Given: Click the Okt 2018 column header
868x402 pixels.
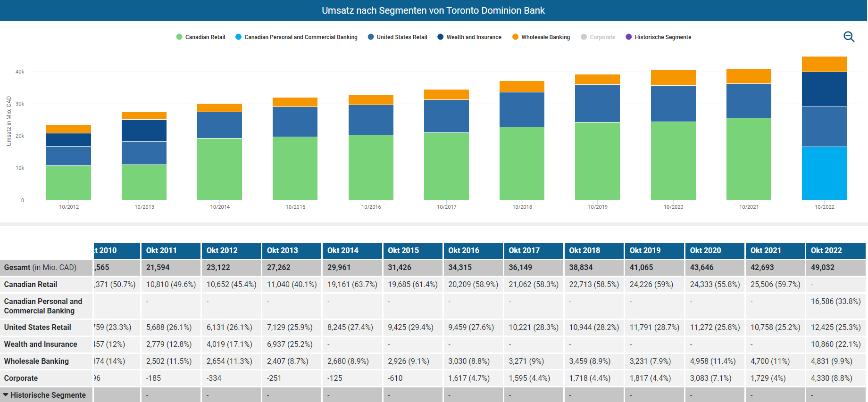Looking at the screenshot, I should (584, 251).
